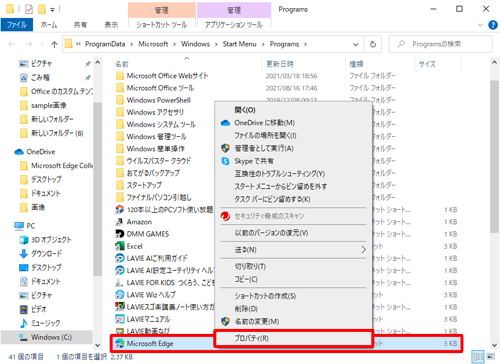
Task: Open the アプリケーション ツール tab
Action: point(234,25)
